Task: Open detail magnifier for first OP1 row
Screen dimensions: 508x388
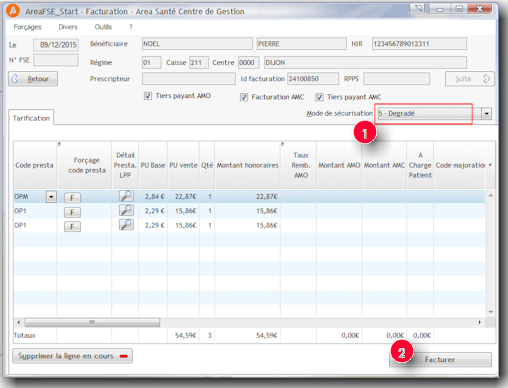Action: tap(126, 210)
